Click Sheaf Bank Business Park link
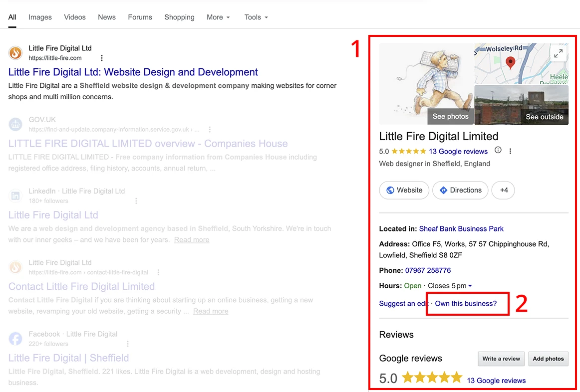Viewport: 580px width, 392px height. coord(461,229)
